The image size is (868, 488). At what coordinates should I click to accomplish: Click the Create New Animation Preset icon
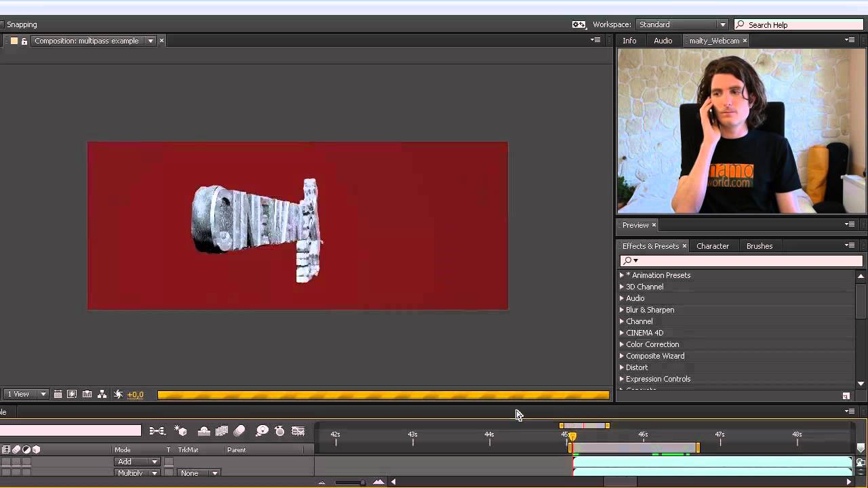(846, 396)
